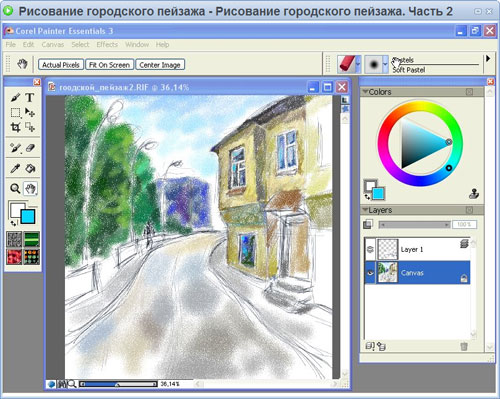
Task: Click the Rectangular Selection tool
Action: (x=15, y=113)
